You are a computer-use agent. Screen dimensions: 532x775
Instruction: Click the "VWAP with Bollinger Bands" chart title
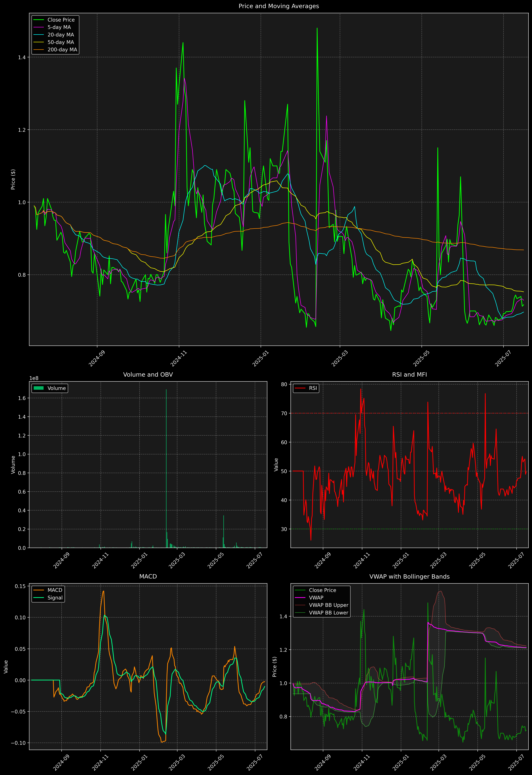coord(409,577)
